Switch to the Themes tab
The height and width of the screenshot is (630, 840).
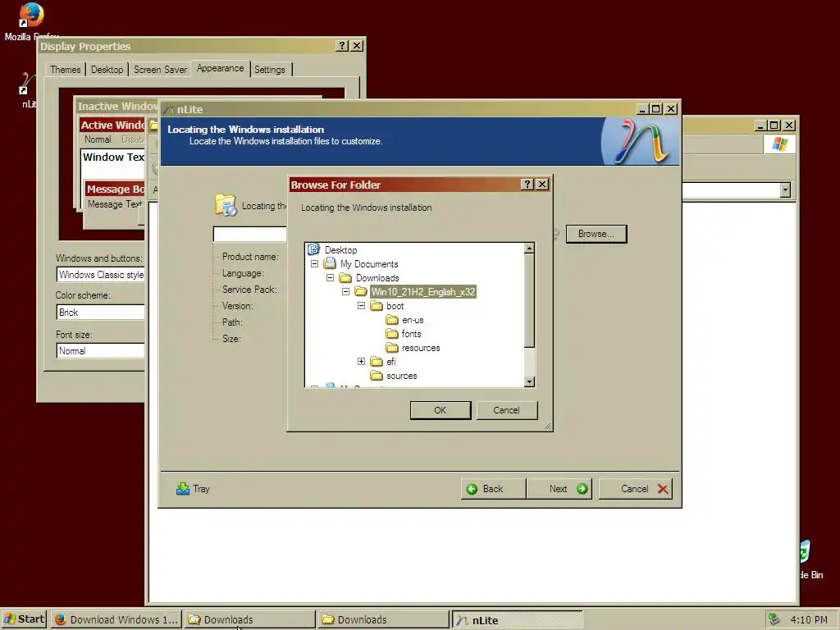66,70
